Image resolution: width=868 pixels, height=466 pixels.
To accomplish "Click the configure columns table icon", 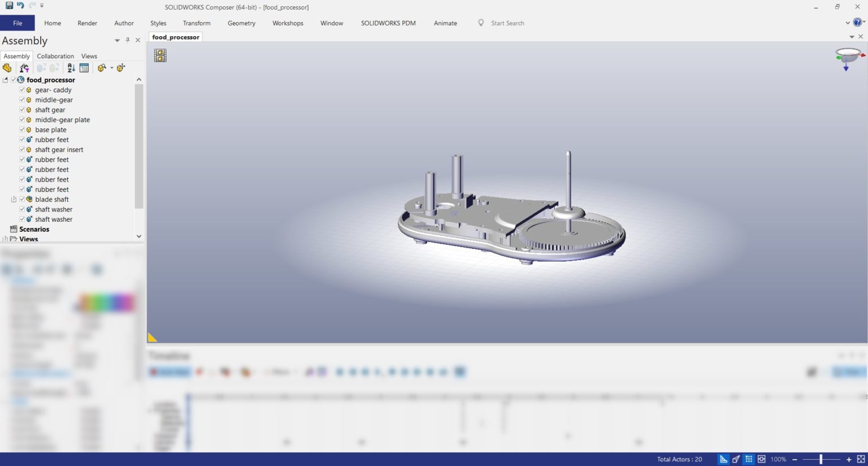I will pos(84,68).
